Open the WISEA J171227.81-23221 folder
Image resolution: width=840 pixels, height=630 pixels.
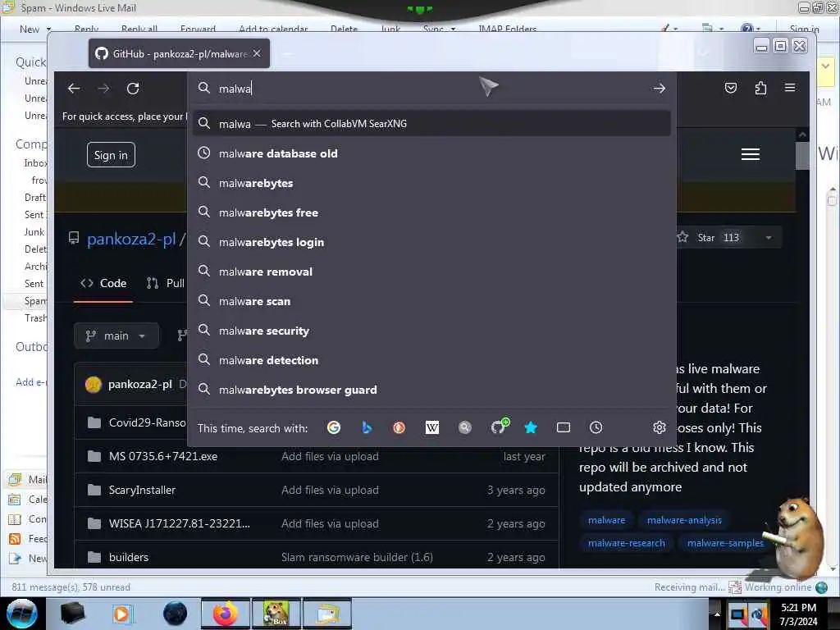[179, 523]
